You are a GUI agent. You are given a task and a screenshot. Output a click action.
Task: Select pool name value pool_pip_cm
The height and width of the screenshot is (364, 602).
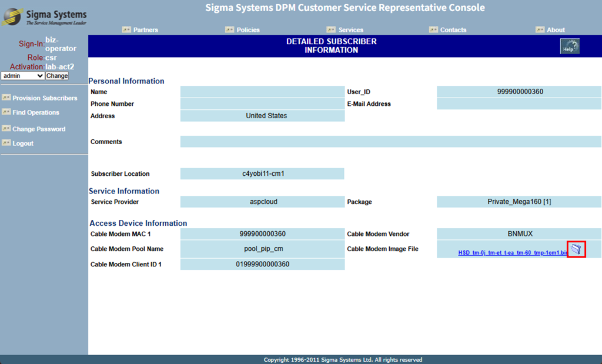point(263,249)
